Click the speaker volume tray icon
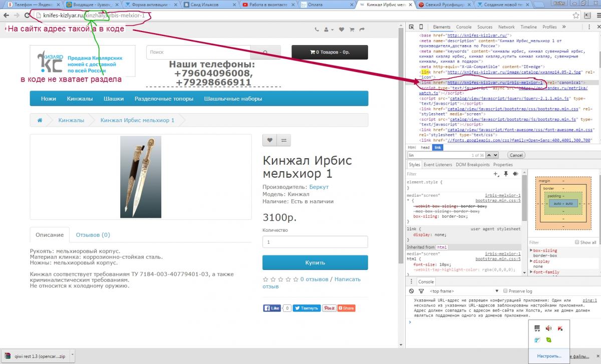This screenshot has height=364, width=601. [548, 328]
